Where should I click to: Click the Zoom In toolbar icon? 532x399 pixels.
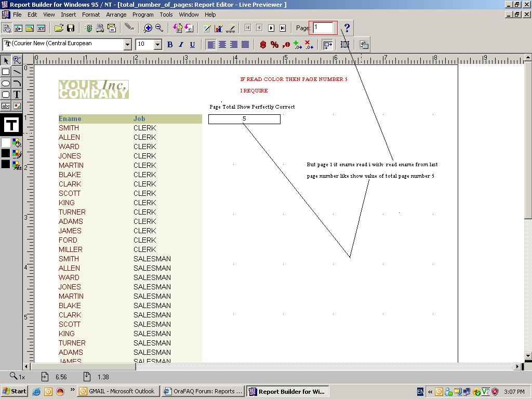148,28
